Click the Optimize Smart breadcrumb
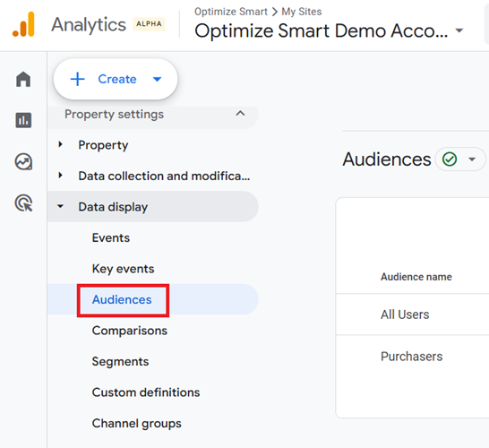489x448 pixels. point(231,12)
